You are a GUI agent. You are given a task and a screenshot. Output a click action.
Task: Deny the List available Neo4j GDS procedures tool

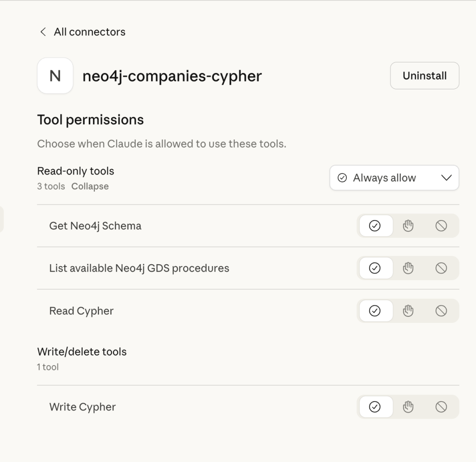point(441,268)
